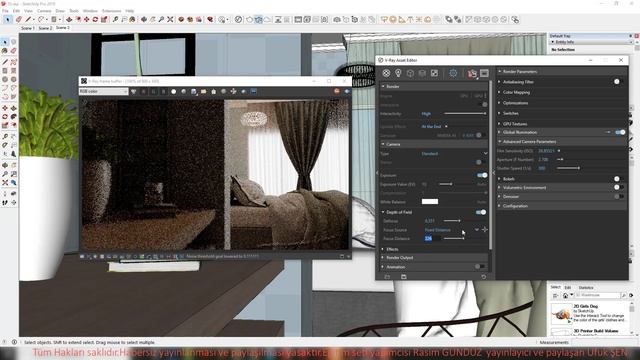Open the Camera menu
Screen dimensions: 640x360
pyautogui.click(x=44, y=11)
